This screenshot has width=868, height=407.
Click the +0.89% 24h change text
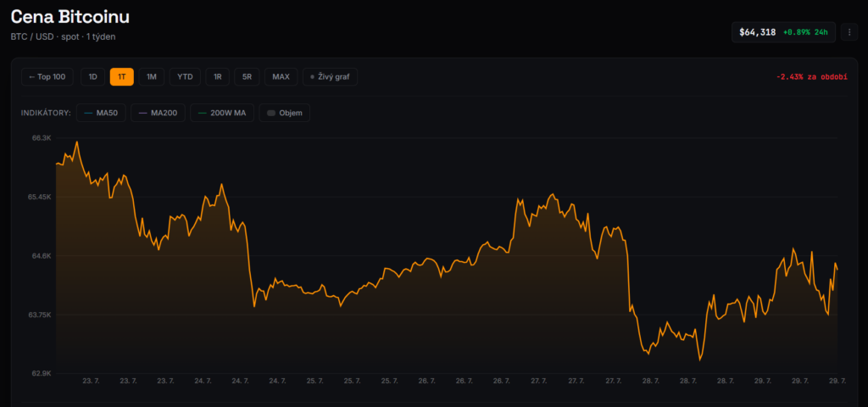coord(805,32)
